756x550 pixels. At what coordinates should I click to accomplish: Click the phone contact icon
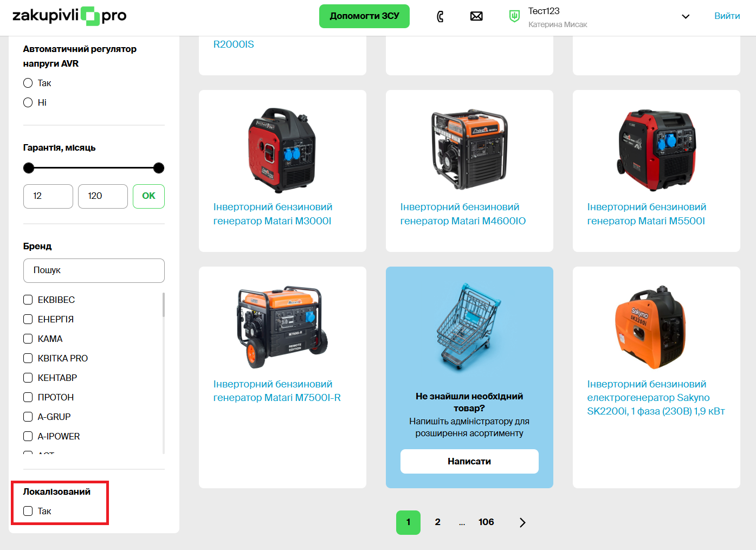pyautogui.click(x=440, y=16)
